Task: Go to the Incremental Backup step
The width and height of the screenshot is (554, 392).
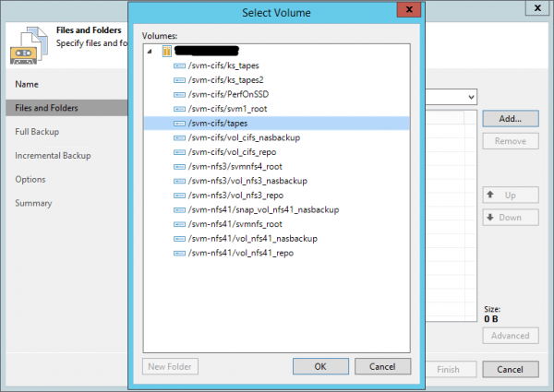Action: (x=53, y=156)
